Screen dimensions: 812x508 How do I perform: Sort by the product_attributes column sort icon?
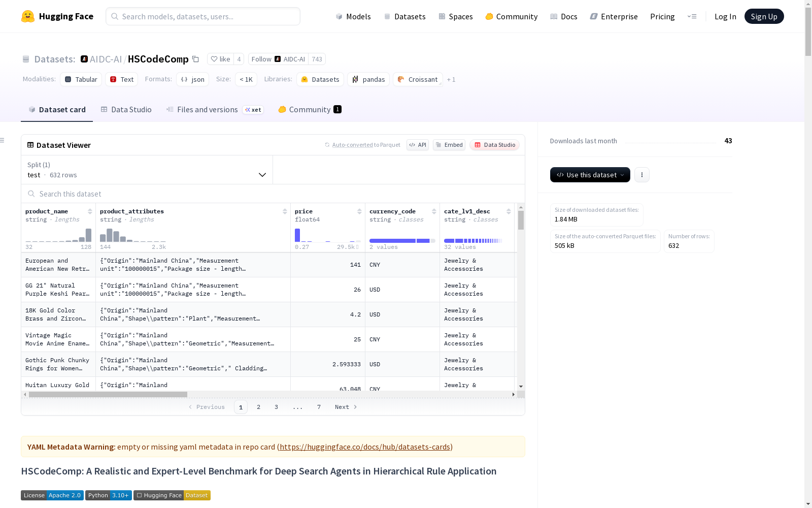pos(285,211)
